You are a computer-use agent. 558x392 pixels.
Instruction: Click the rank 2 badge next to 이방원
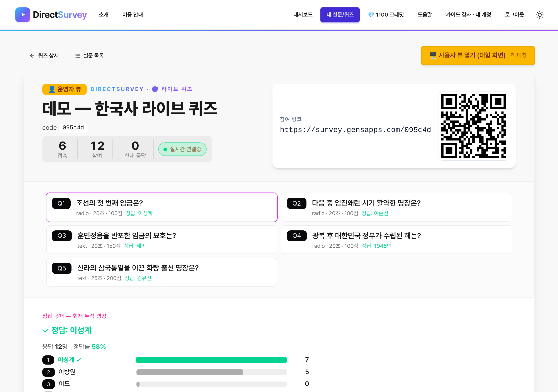coord(48,372)
